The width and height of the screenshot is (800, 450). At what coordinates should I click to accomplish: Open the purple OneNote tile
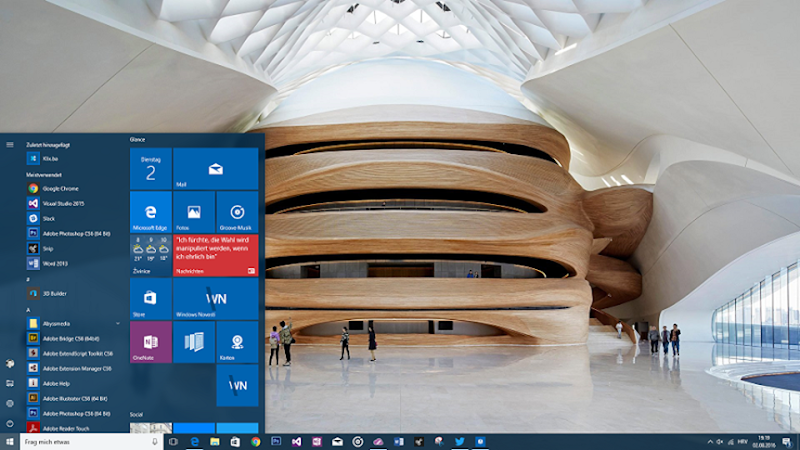(151, 342)
